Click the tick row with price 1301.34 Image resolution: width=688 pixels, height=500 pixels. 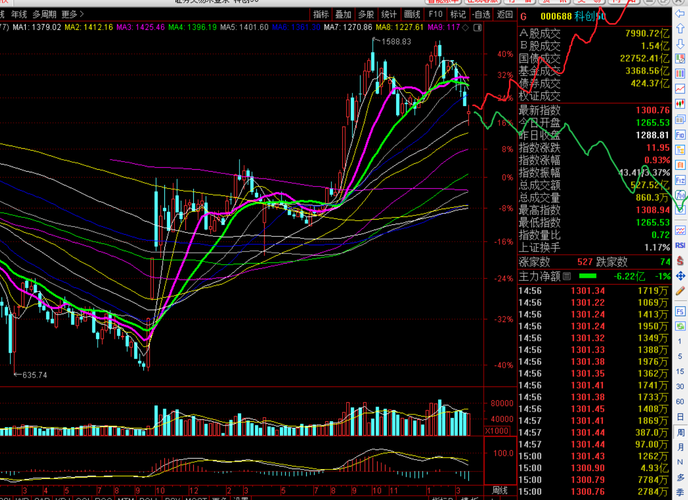pos(594,291)
